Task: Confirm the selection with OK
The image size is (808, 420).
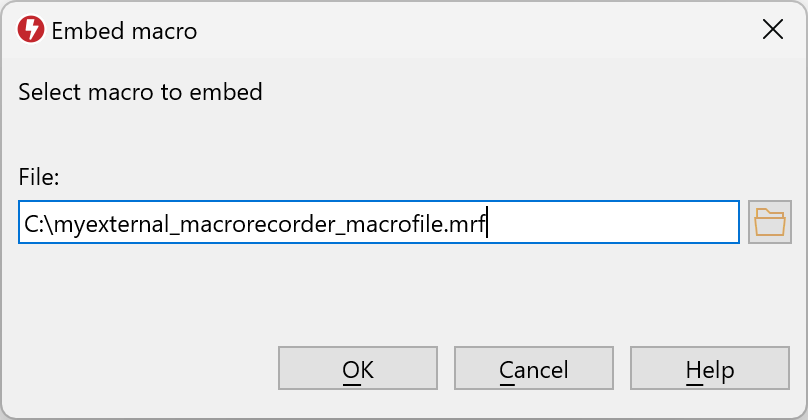Action: 357,370
